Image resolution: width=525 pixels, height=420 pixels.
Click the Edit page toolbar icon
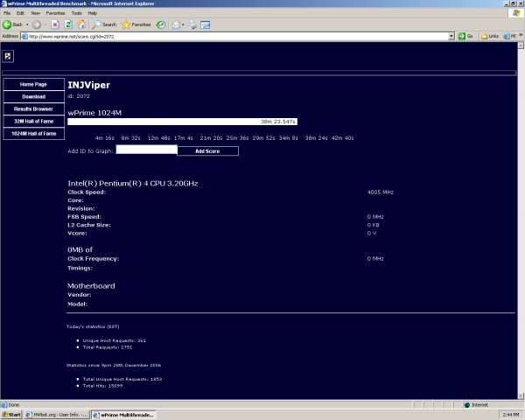point(206,24)
